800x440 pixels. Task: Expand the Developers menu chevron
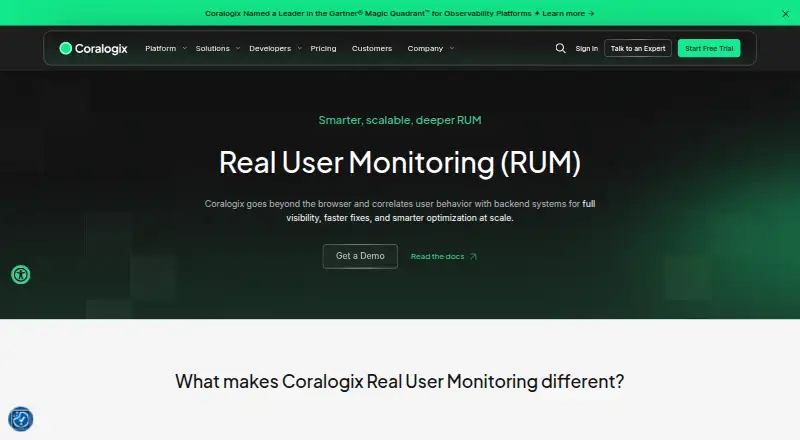299,48
